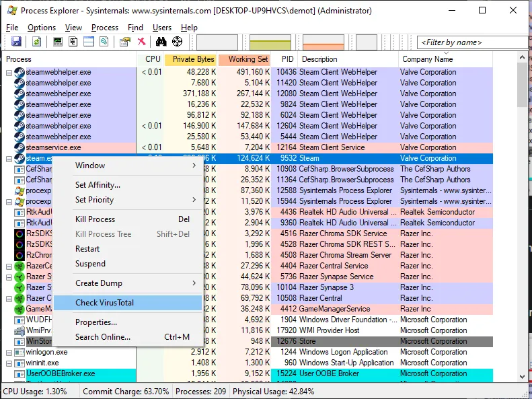Sort by the Private Bytes column header
Screen dimensions: 532x399
(190, 59)
